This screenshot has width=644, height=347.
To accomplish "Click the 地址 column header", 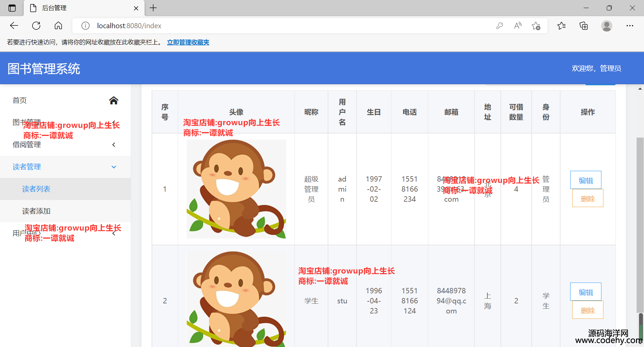I will 487,112.
